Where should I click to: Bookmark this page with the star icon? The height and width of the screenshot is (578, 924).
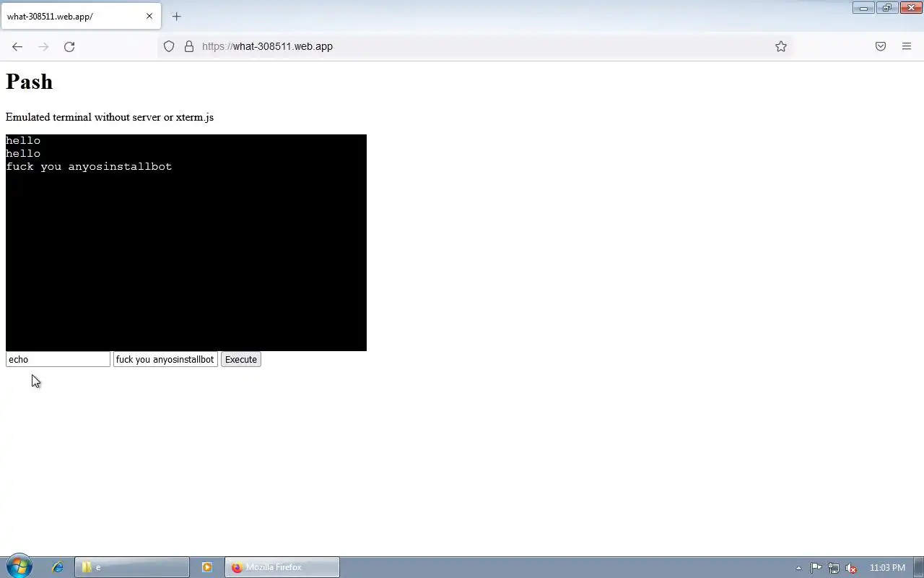click(x=781, y=46)
